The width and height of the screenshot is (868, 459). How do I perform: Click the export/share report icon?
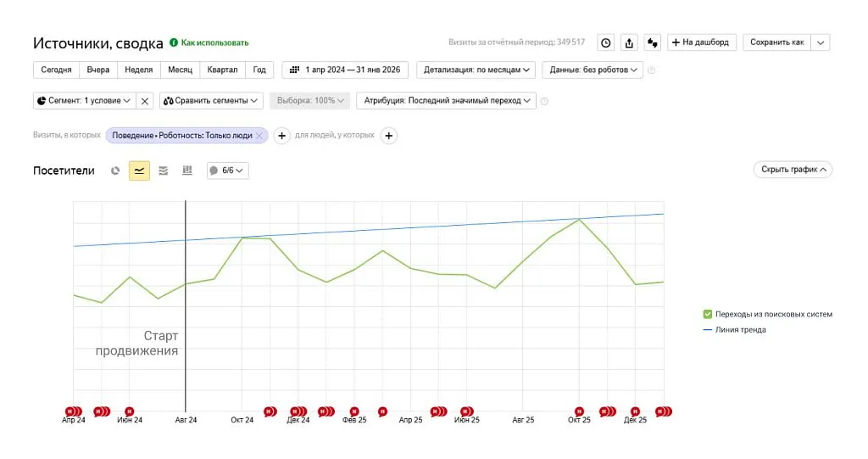coord(629,42)
